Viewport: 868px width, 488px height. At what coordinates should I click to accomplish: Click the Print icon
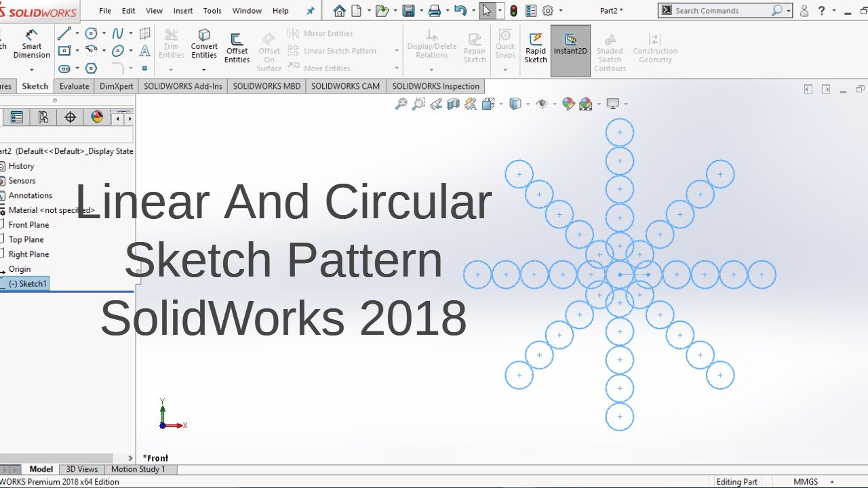coord(435,11)
